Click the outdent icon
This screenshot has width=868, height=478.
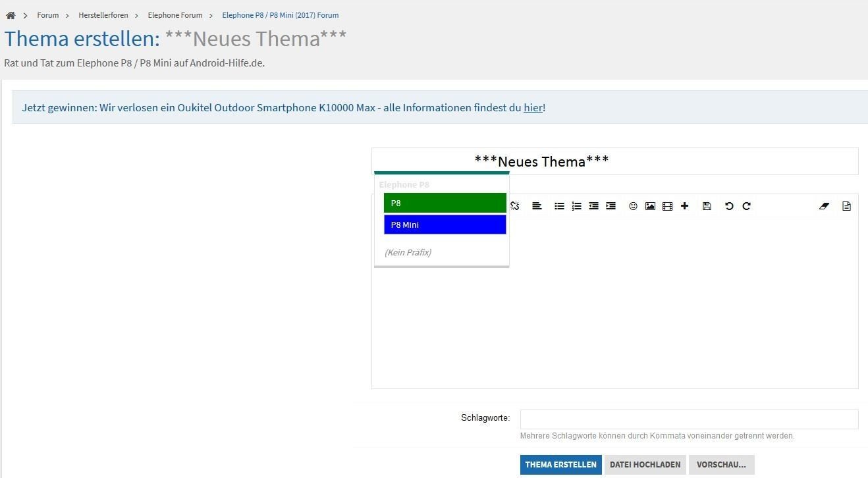593,206
